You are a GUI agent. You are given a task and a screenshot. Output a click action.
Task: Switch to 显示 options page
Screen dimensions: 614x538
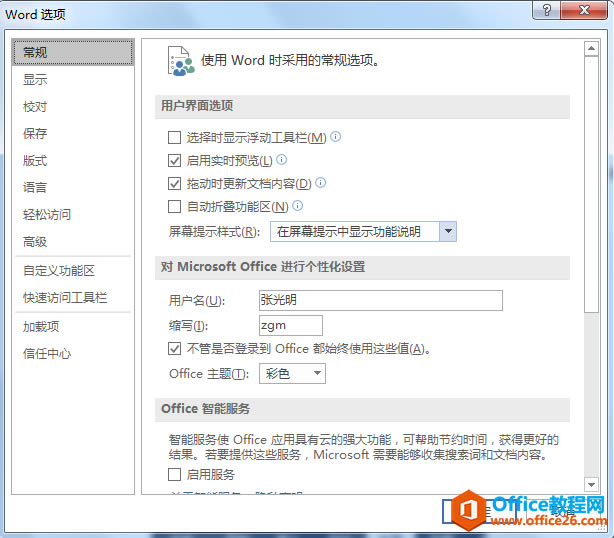(x=73, y=79)
